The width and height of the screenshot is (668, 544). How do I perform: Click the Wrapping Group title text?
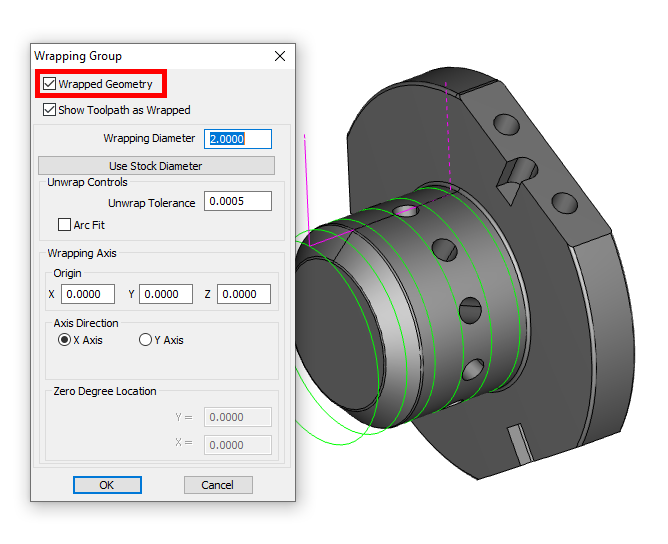coord(78,56)
